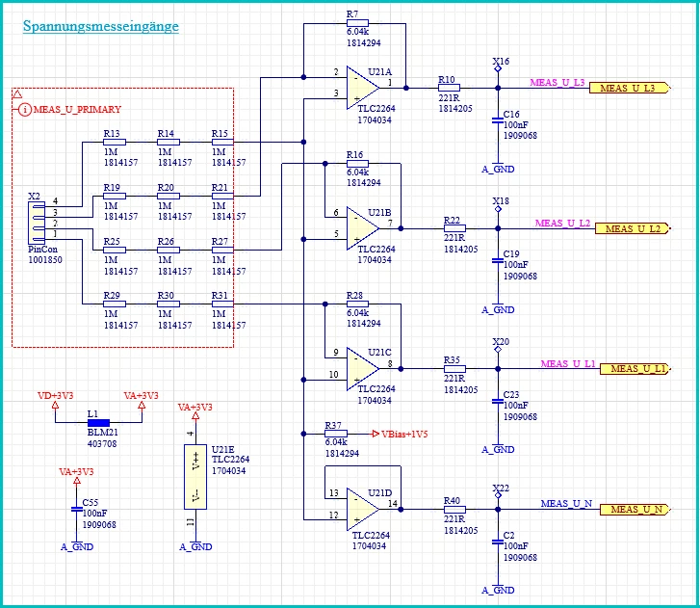
Task: Select the MEAS_U_L2 output port
Action: click(633, 228)
